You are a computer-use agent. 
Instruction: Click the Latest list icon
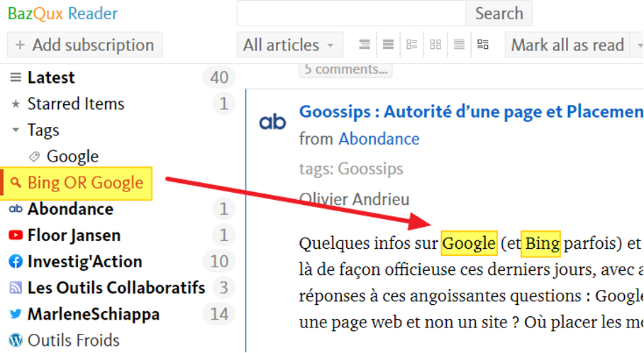(x=16, y=77)
